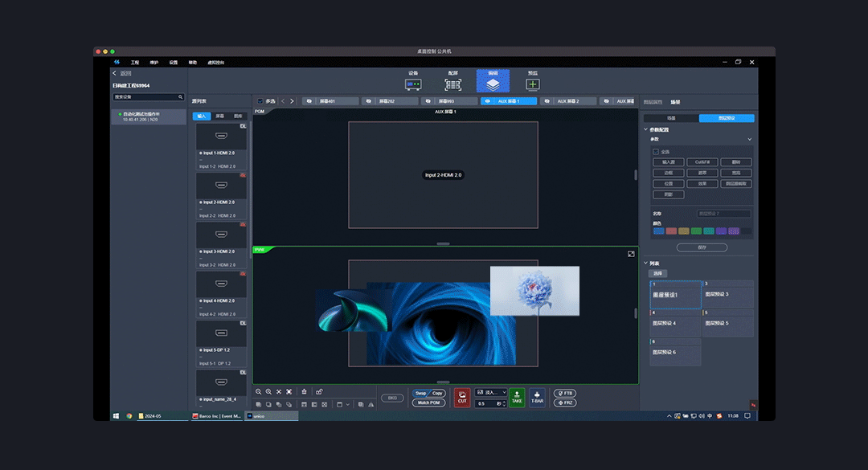Image resolution: width=868 pixels, height=470 pixels.
Task: Click the padlock lock icon
Action: click(x=319, y=392)
